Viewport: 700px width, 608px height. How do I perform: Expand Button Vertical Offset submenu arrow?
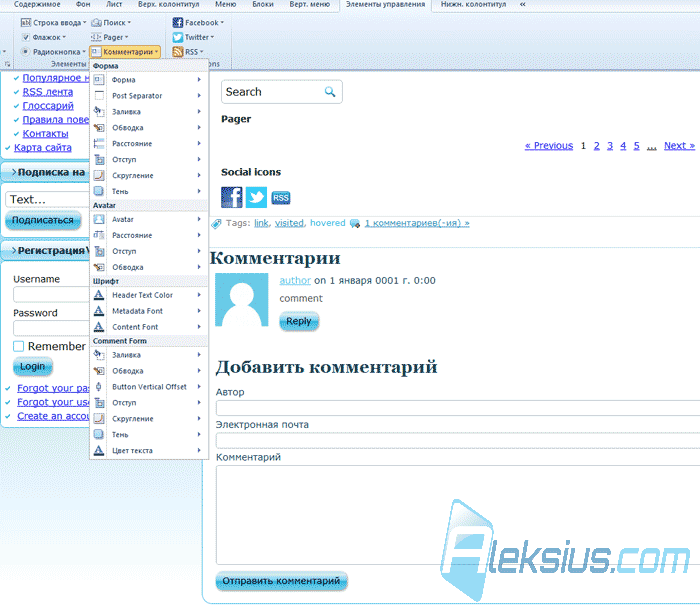click(x=199, y=387)
